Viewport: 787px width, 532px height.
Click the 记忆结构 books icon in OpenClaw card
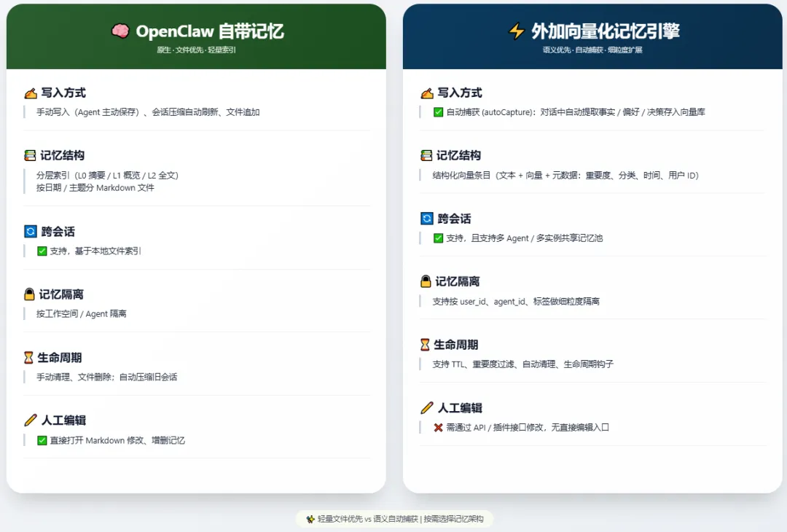30,155
